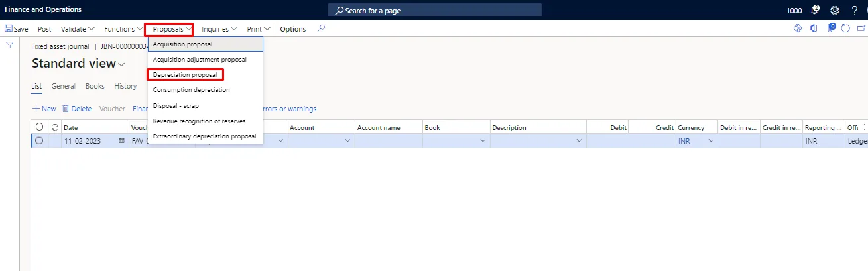Click the grid column options kebab icon

click(863, 127)
